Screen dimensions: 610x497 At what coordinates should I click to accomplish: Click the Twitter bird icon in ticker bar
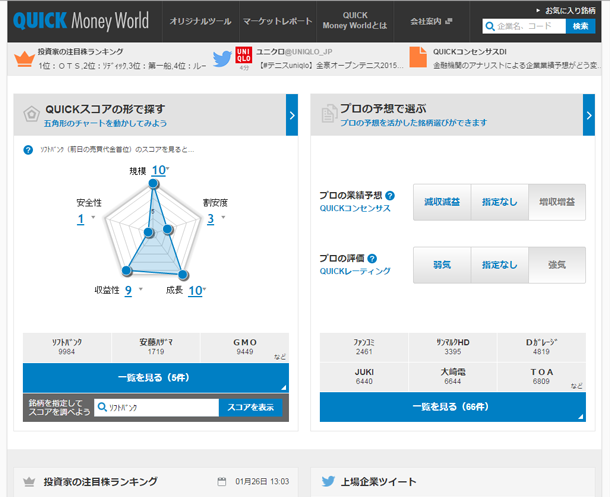[x=222, y=59]
